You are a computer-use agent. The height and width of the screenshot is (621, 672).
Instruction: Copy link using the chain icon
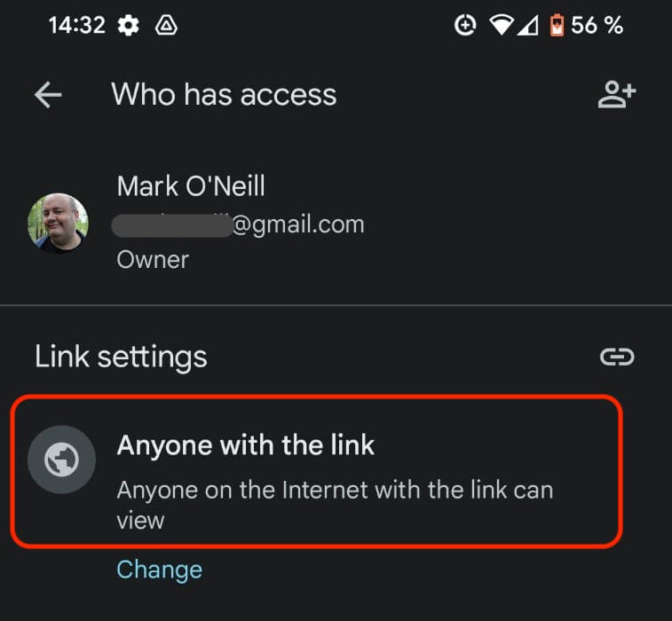pyautogui.click(x=617, y=357)
